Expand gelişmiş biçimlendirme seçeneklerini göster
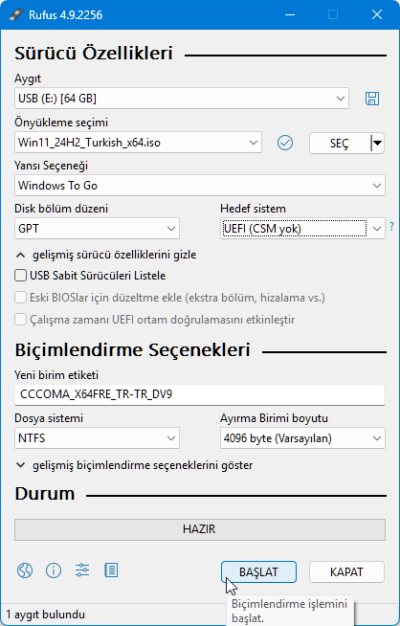Screen dimensions: 400x626 click(134, 465)
